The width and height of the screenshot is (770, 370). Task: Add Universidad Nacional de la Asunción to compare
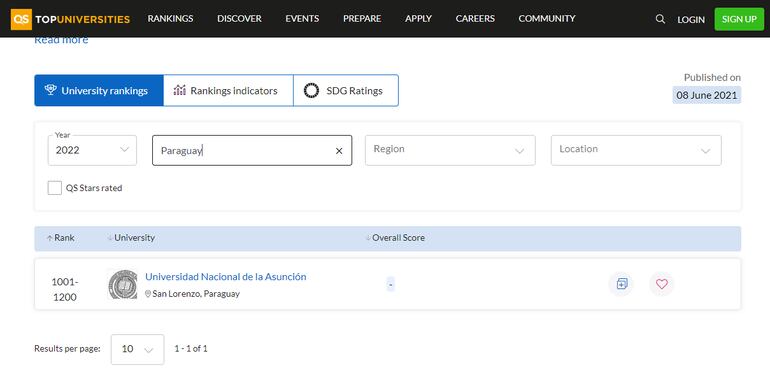(622, 284)
